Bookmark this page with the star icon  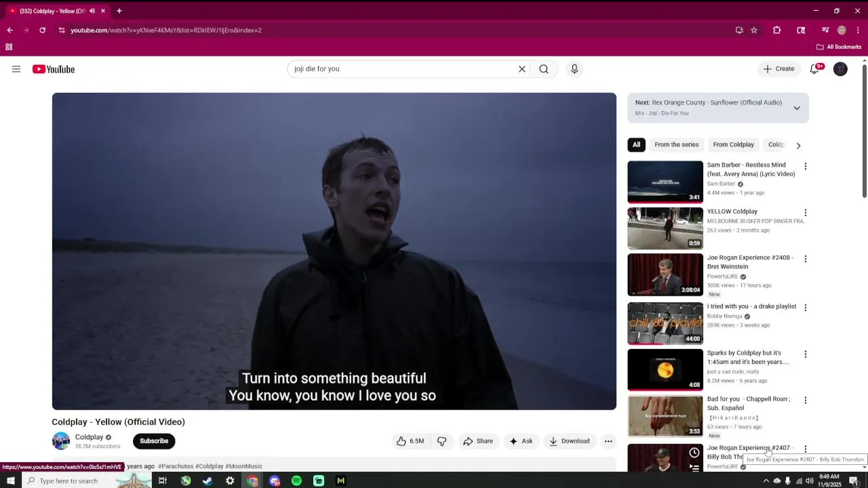click(754, 30)
